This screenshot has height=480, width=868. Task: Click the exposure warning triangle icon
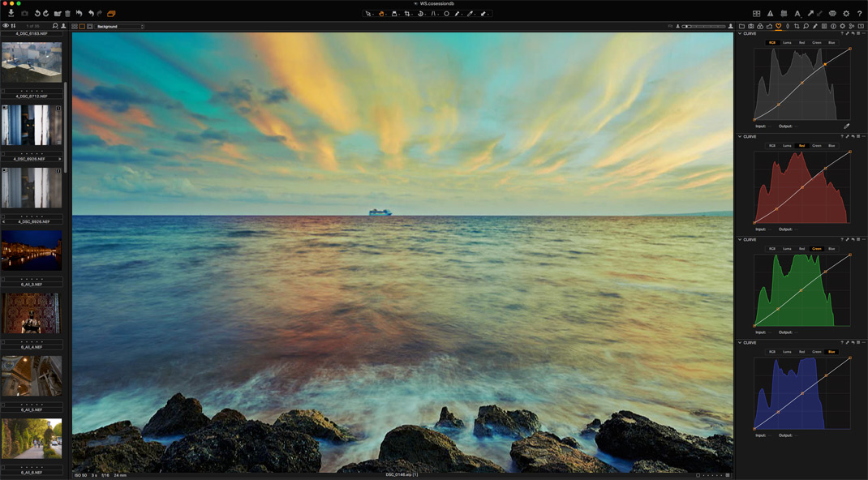(770, 13)
